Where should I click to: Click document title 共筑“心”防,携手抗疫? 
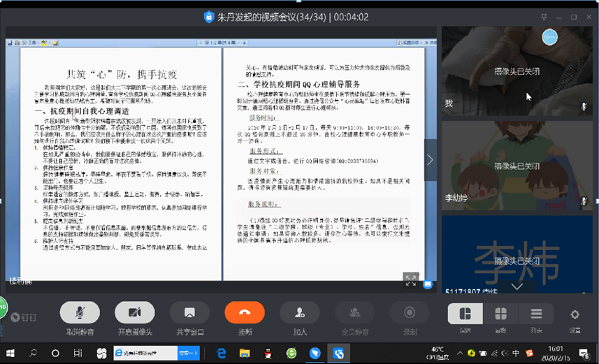click(122, 74)
